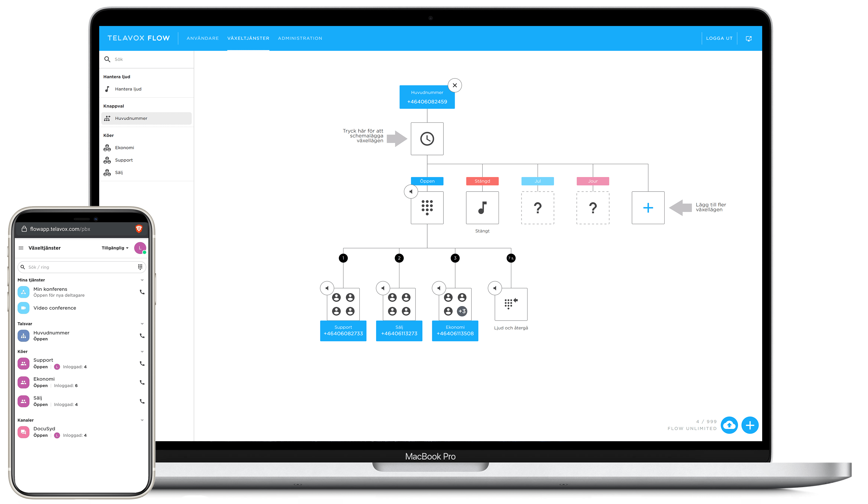Open the external window icon in header
This screenshot has height=504, width=868.
point(748,39)
